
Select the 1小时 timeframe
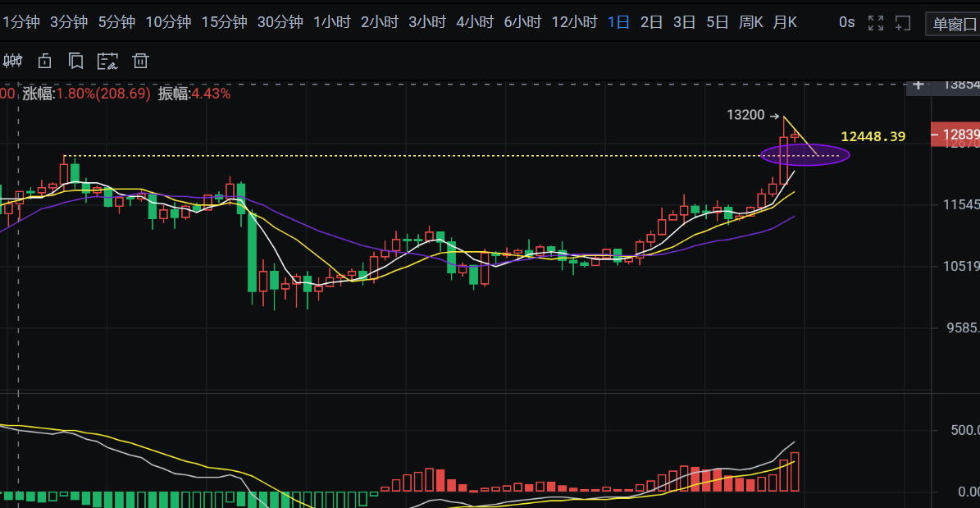pyautogui.click(x=332, y=22)
